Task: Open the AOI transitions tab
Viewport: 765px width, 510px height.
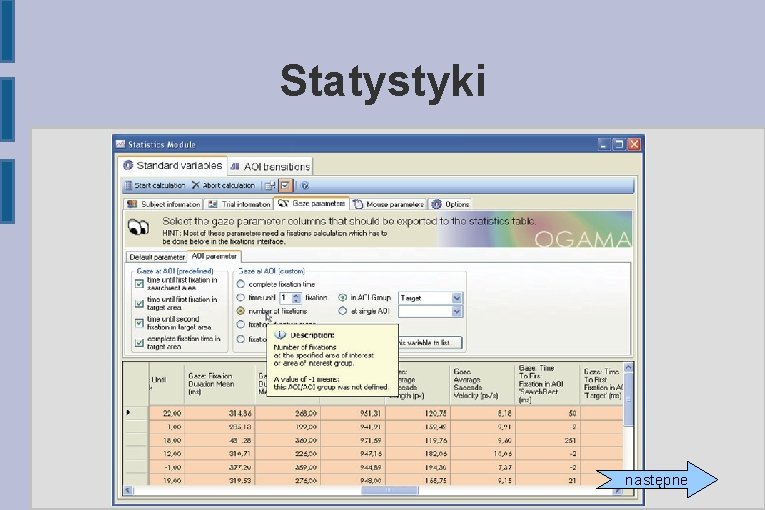Action: (x=270, y=166)
